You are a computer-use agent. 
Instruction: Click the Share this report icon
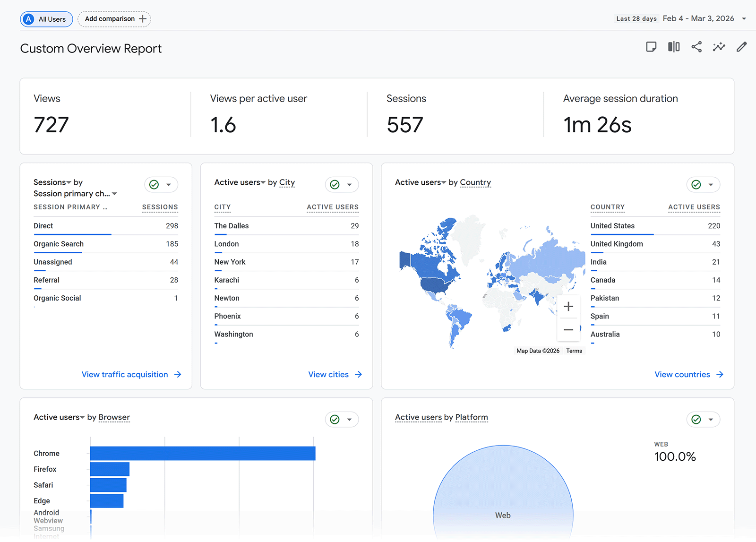(x=696, y=47)
